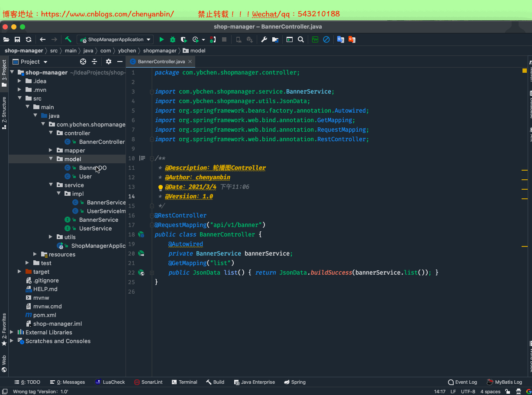
Task: Run ShopManagerApplication with the green play icon
Action: pyautogui.click(x=161, y=39)
